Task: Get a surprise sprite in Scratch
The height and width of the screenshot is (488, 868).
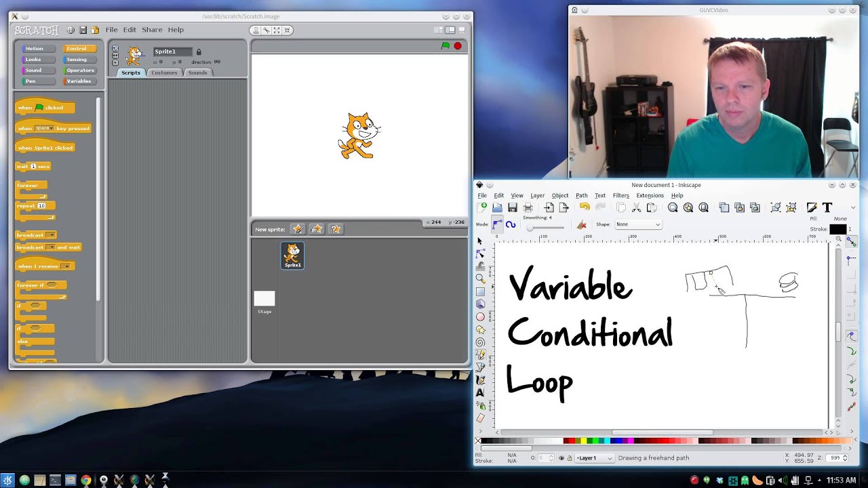Action: 336,229
